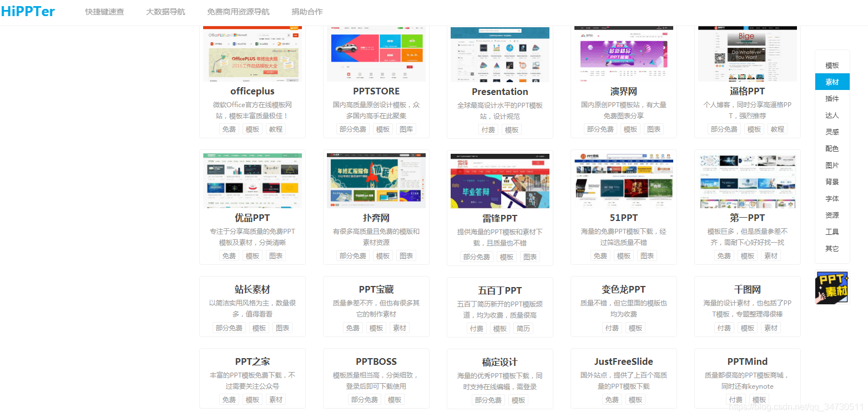Jump to 配色 section in sidebar
Image resolution: width=868 pixels, height=417 pixels.
click(832, 148)
